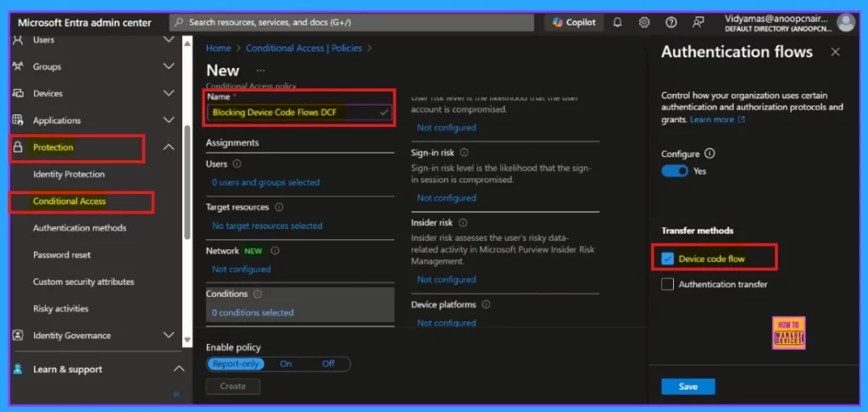Open 0 conditions selected link

(x=253, y=313)
